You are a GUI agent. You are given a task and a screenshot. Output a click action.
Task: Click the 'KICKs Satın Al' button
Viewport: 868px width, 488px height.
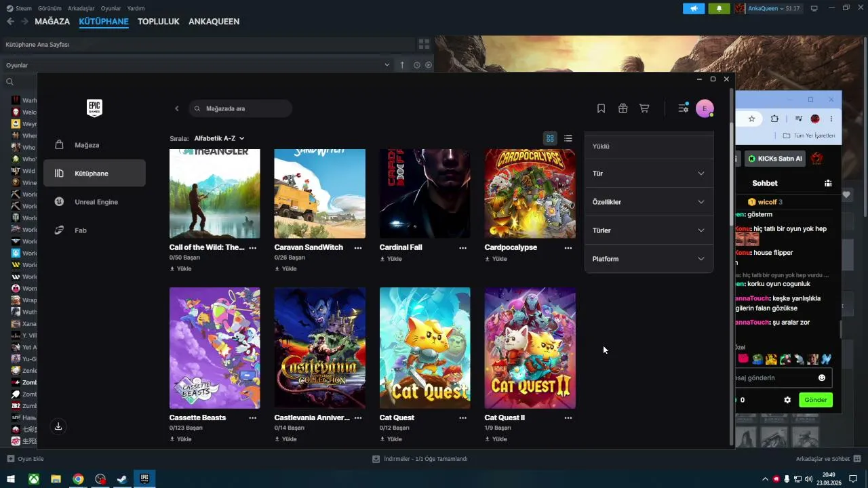[x=775, y=159]
